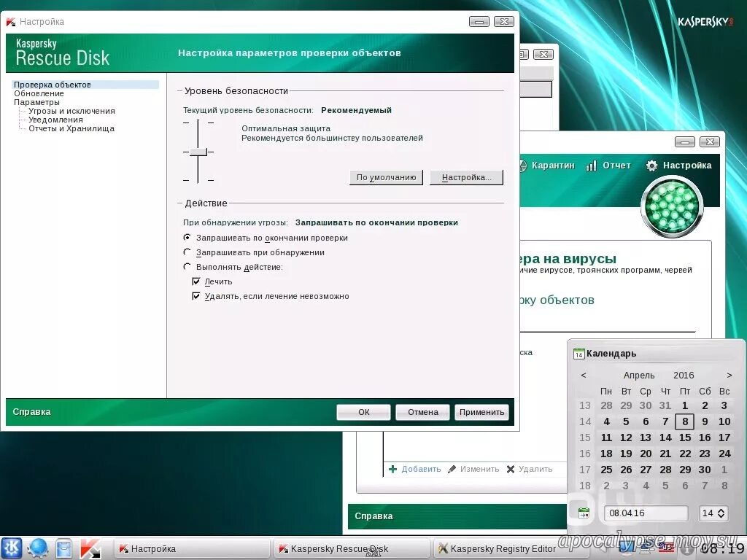
Task: Select Параметры in settings tree
Action: [36, 102]
